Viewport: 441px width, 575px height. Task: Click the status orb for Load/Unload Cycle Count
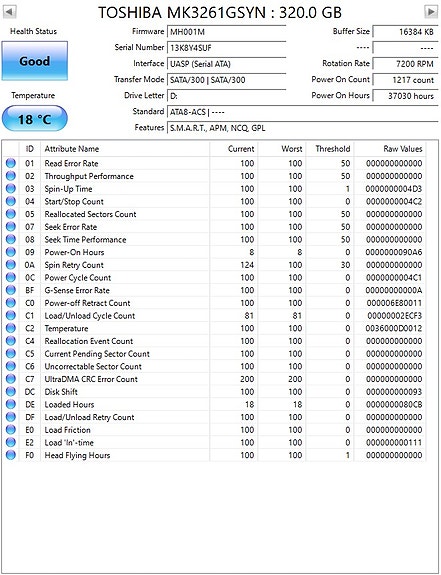coord(11,315)
